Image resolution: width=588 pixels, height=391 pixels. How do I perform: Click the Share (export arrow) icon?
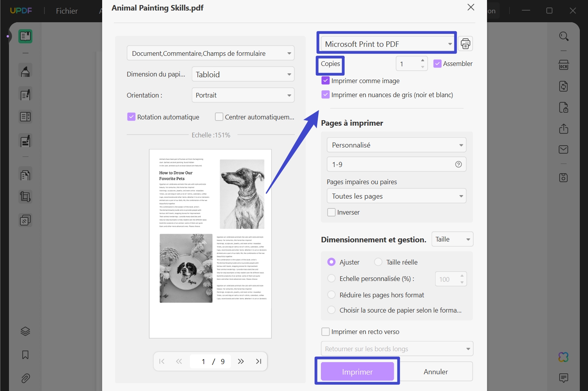563,128
